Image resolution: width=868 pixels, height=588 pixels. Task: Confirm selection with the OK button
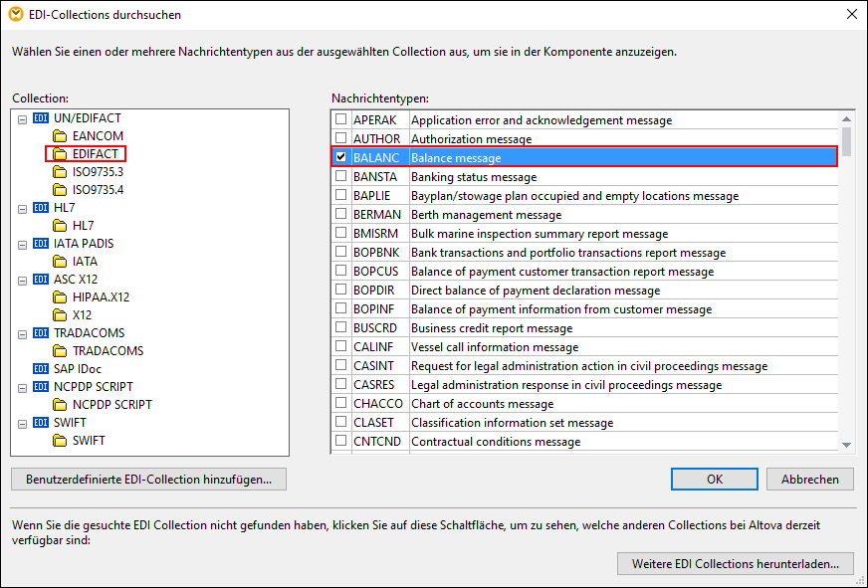coord(714,479)
